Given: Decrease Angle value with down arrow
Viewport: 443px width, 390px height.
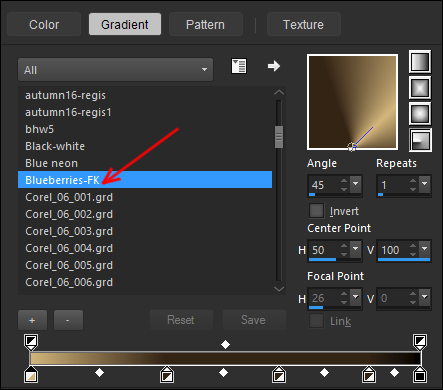Looking at the screenshot, I should pos(344,189).
